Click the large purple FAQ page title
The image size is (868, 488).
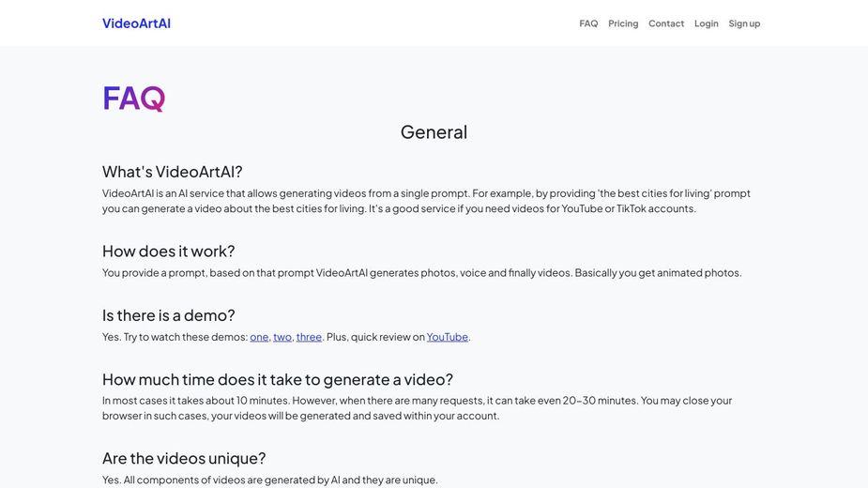[x=134, y=98]
